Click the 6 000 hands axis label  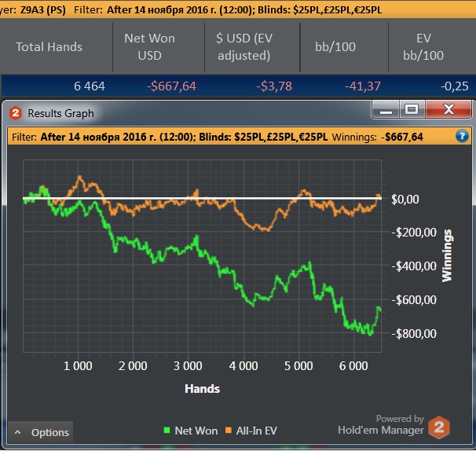pyautogui.click(x=353, y=365)
